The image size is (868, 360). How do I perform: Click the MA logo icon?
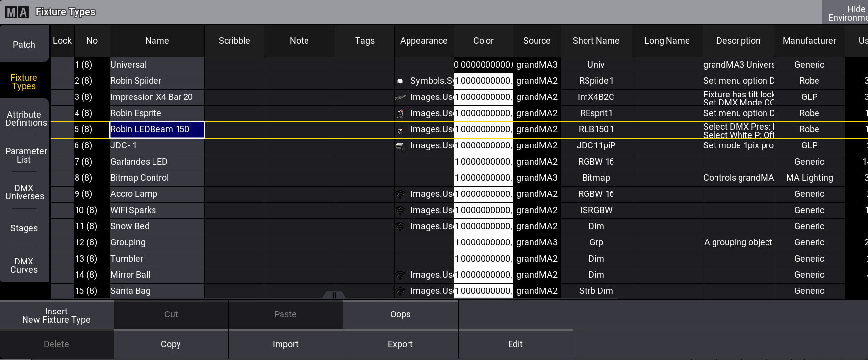coord(17,12)
